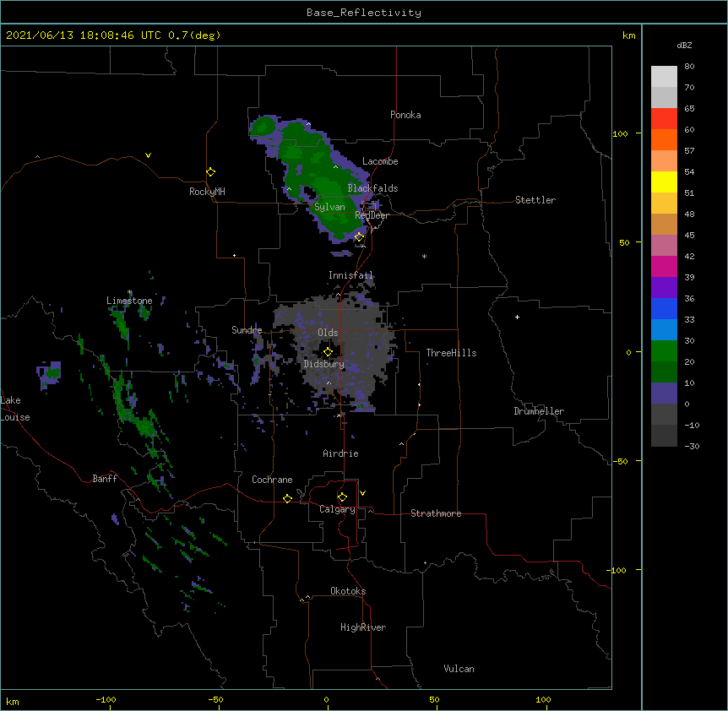The width and height of the screenshot is (728, 711).
Task: Click the ThreeHills label
Action: point(451,353)
